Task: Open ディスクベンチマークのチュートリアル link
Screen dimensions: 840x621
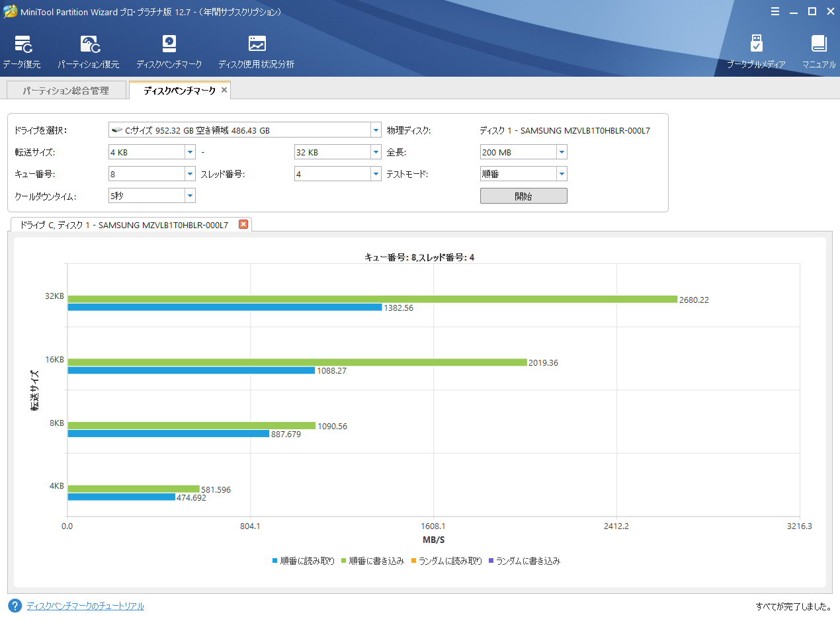Action: point(85,606)
